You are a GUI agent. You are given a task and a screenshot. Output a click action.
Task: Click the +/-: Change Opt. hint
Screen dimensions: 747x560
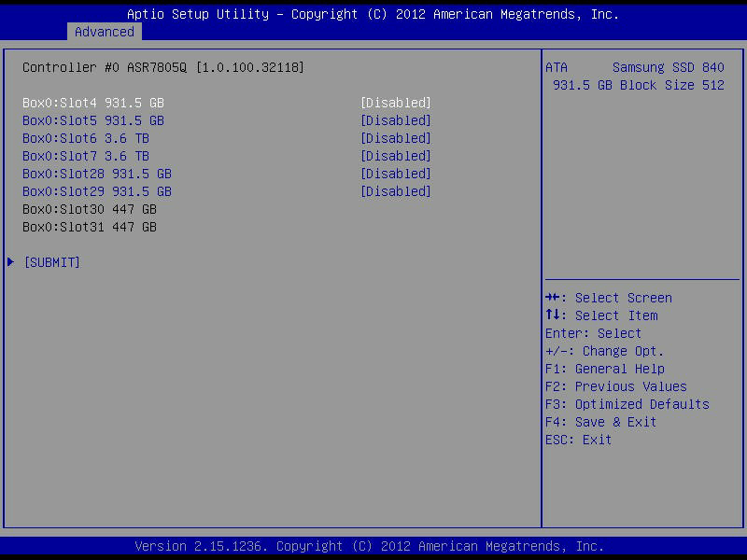[x=604, y=351]
